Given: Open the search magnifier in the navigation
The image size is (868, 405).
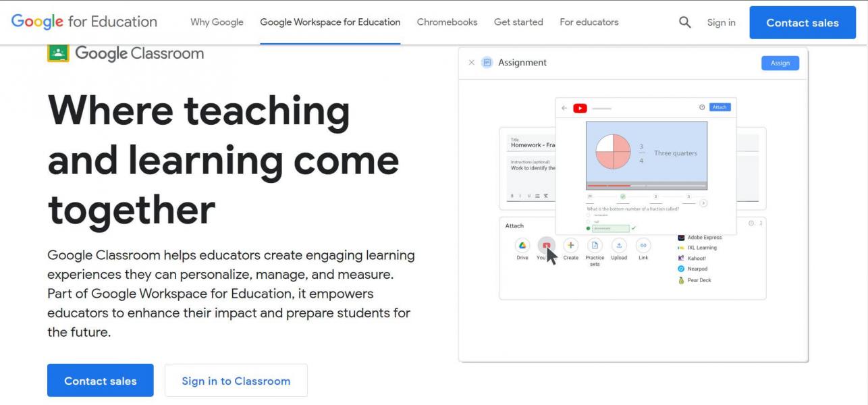Looking at the screenshot, I should (684, 22).
